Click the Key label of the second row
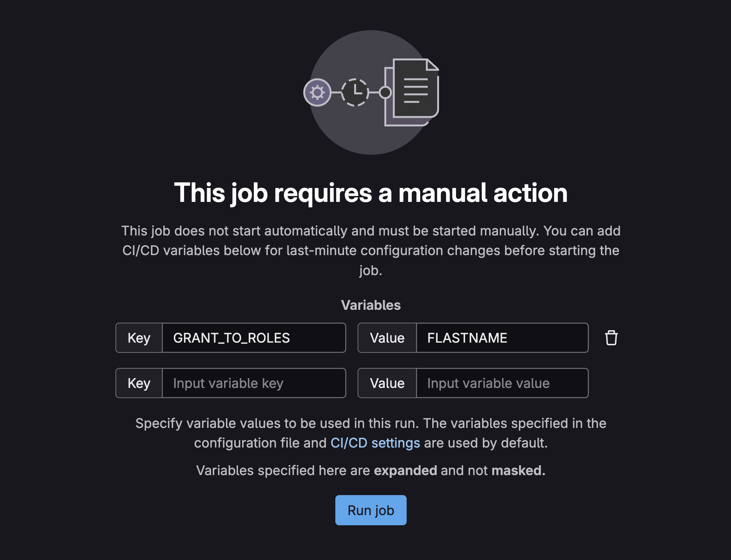This screenshot has width=731, height=560. click(x=139, y=383)
